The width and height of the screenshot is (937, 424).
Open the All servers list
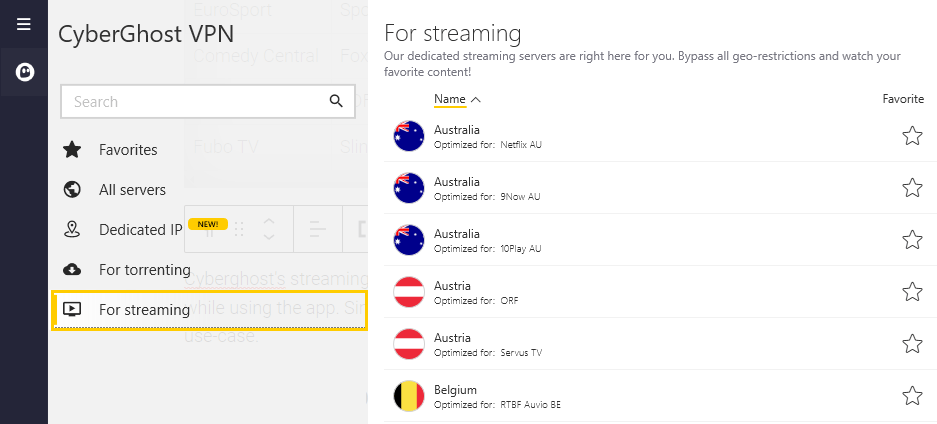point(132,190)
